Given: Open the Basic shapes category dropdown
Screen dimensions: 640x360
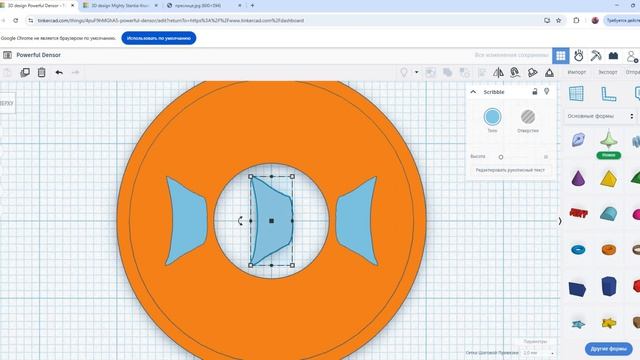Looking at the screenshot, I should click(x=600, y=116).
